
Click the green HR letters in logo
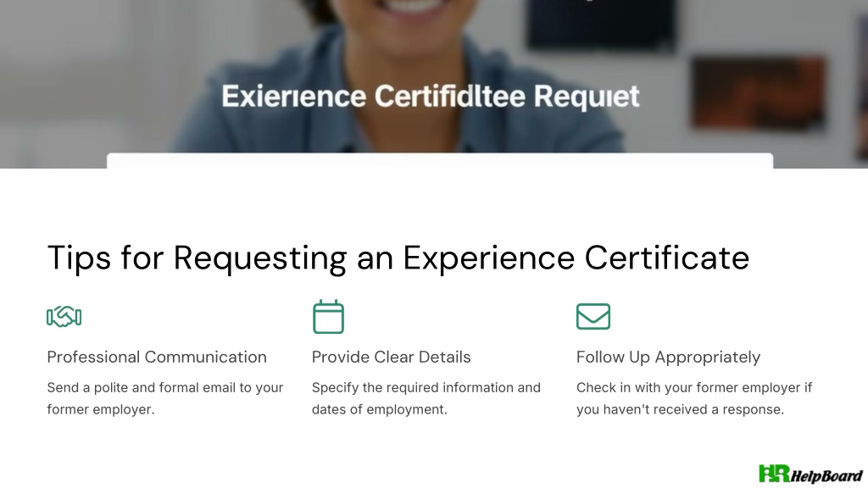click(774, 474)
